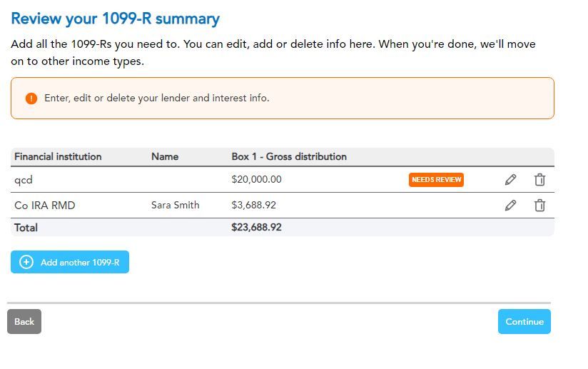Edit the Co IRA RMD entry
This screenshot has height=369, width=588.
510,206
